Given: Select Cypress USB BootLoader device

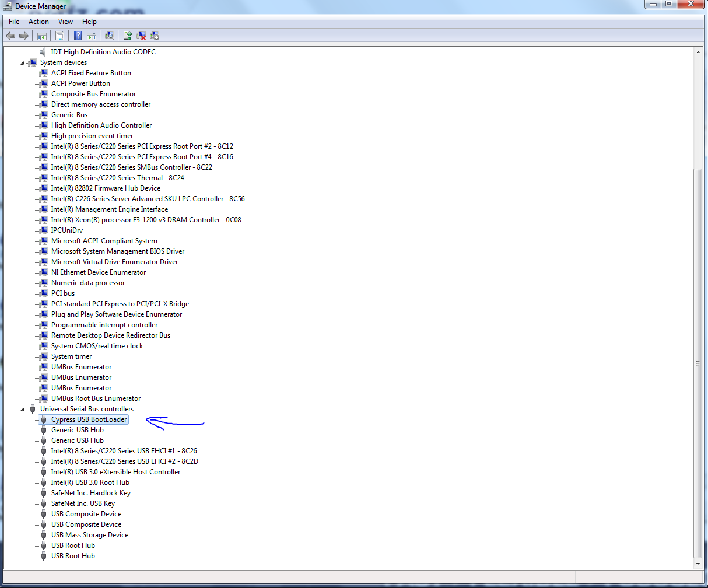Looking at the screenshot, I should 89,419.
